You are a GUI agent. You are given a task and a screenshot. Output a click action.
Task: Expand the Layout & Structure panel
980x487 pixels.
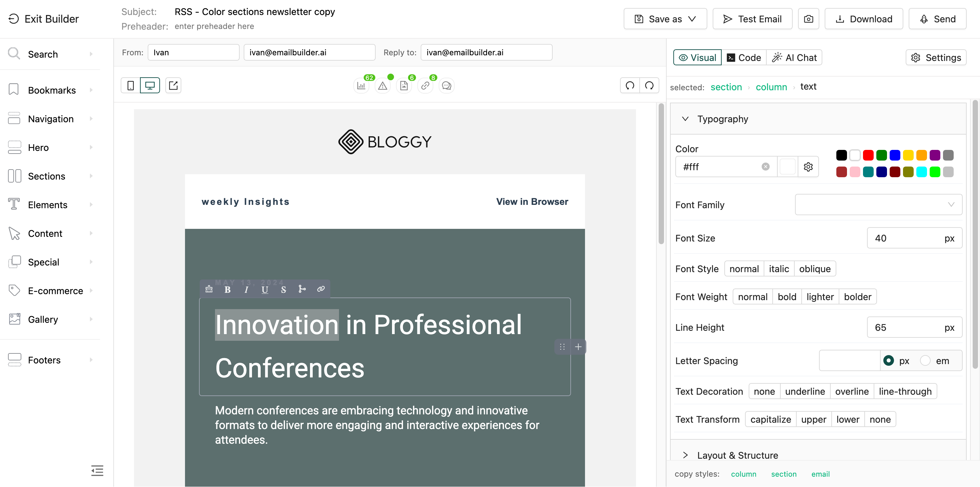tap(737, 455)
